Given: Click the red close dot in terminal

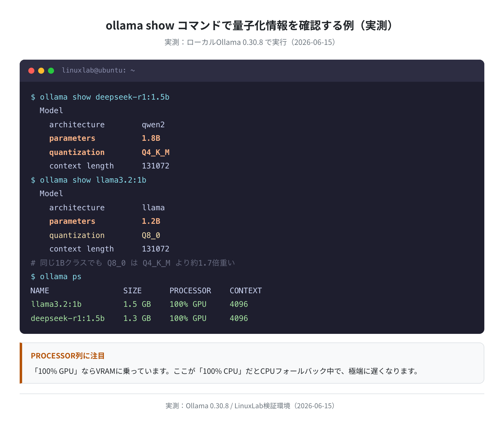Looking at the screenshot, I should pos(31,71).
